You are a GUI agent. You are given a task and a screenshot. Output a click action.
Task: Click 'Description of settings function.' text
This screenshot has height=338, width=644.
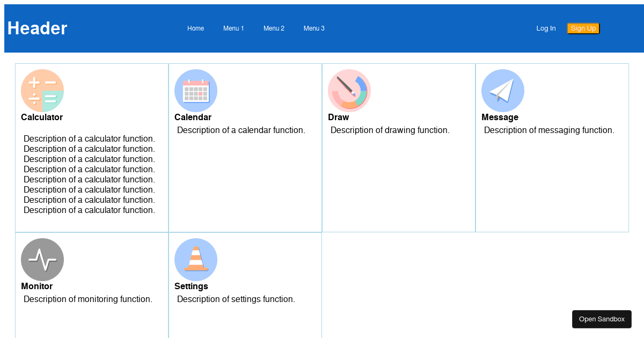pyautogui.click(x=236, y=299)
